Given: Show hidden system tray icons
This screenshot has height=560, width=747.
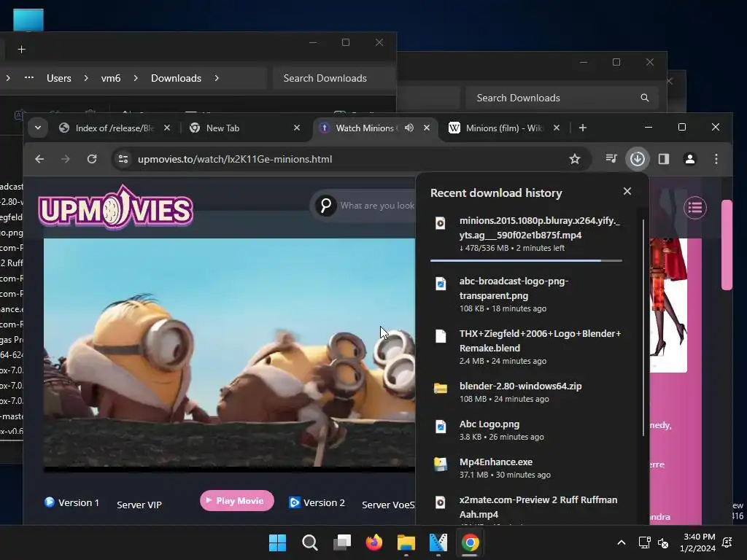Looking at the screenshot, I should pyautogui.click(x=622, y=542).
